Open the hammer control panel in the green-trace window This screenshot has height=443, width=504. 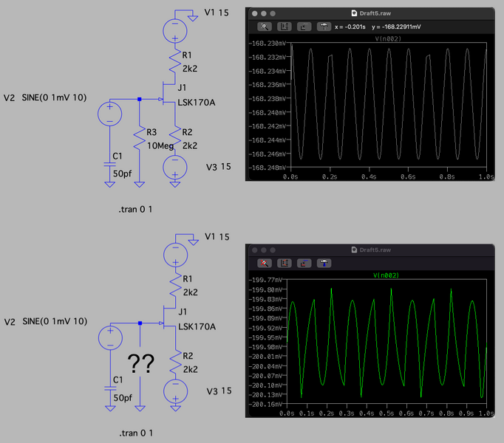point(324,264)
